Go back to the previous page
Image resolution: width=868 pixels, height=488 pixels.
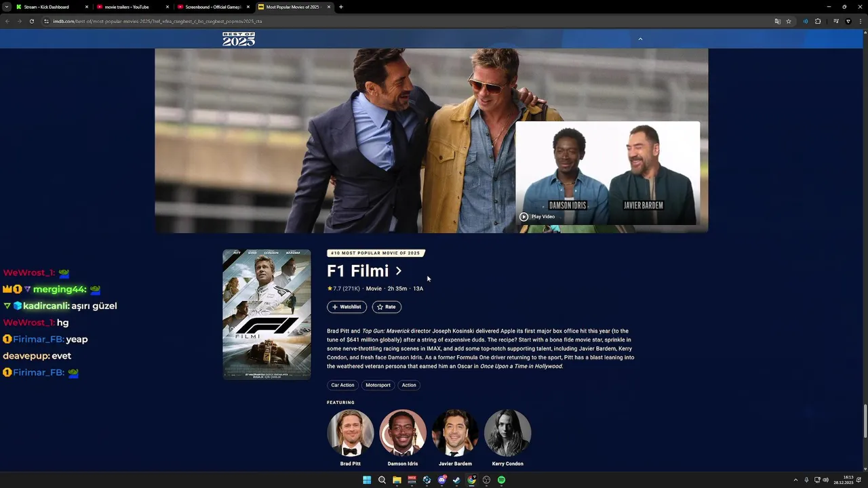coord(7,21)
